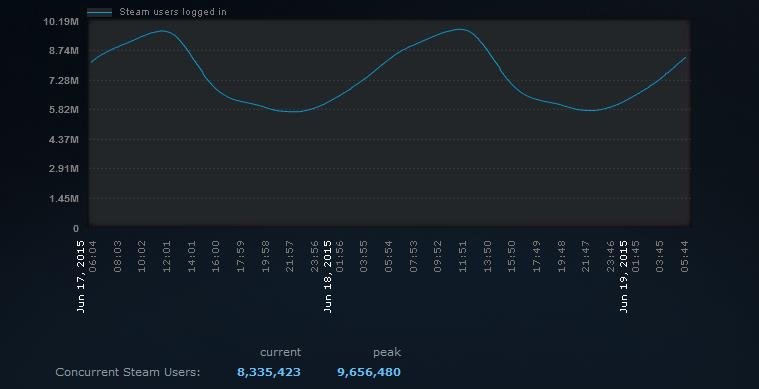Image resolution: width=759 pixels, height=389 pixels.
Task: Click the 10:02 time label
Action: 142,256
